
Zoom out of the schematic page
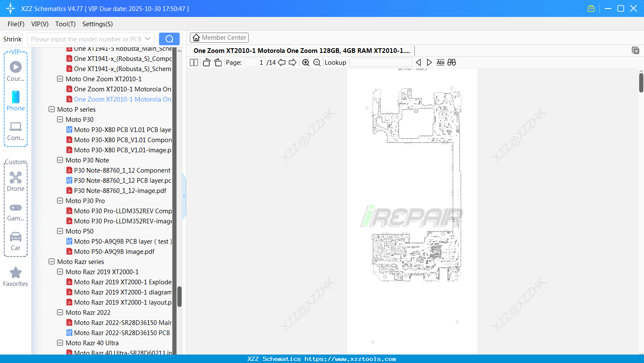(x=317, y=63)
